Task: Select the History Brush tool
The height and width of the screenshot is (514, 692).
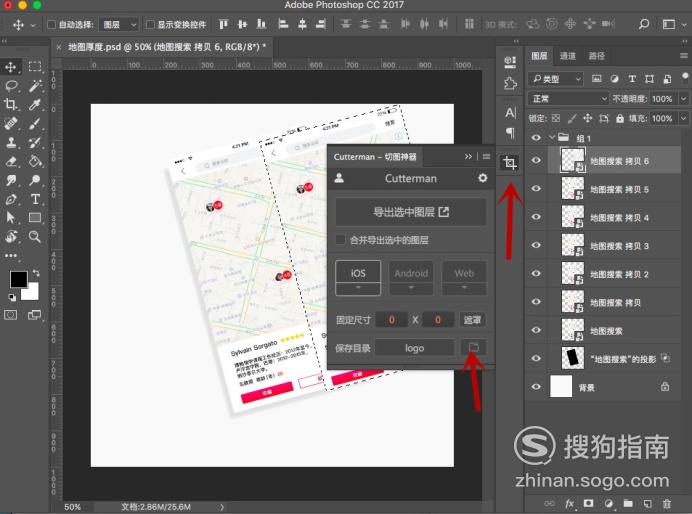Action: [x=35, y=143]
